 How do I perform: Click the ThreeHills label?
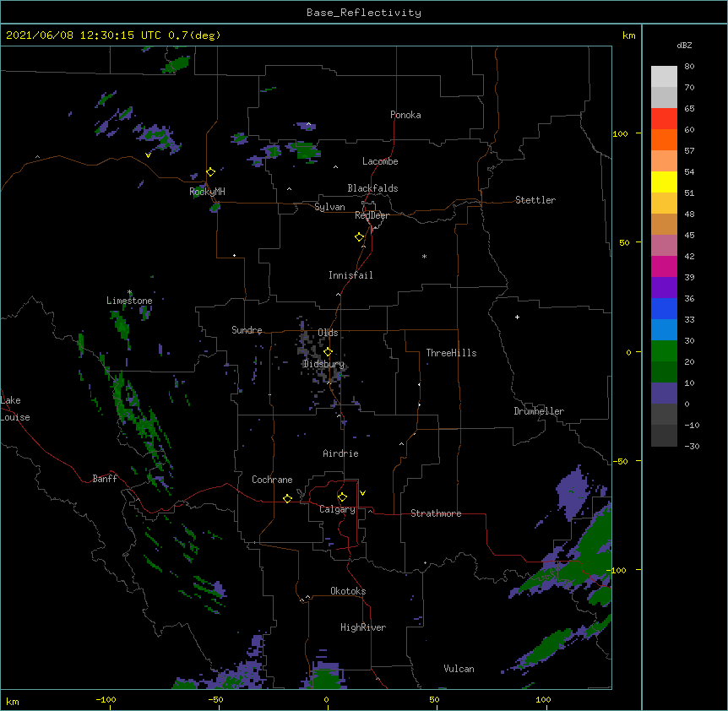tap(451, 353)
